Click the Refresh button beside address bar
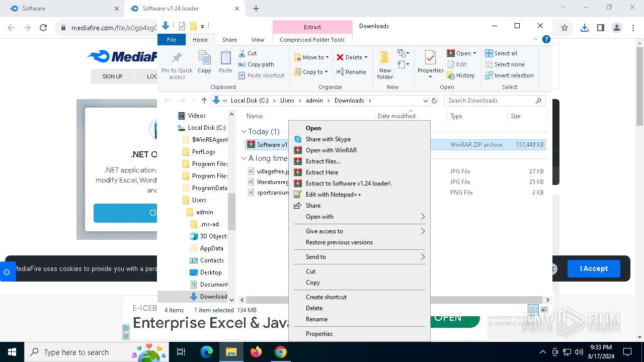644x362 pixels. (x=435, y=101)
